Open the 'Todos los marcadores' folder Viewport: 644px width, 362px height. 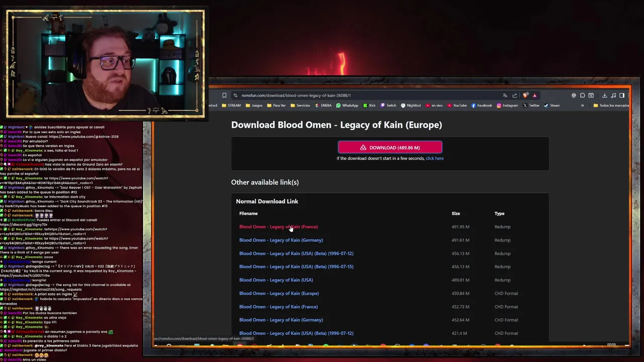tap(611, 106)
